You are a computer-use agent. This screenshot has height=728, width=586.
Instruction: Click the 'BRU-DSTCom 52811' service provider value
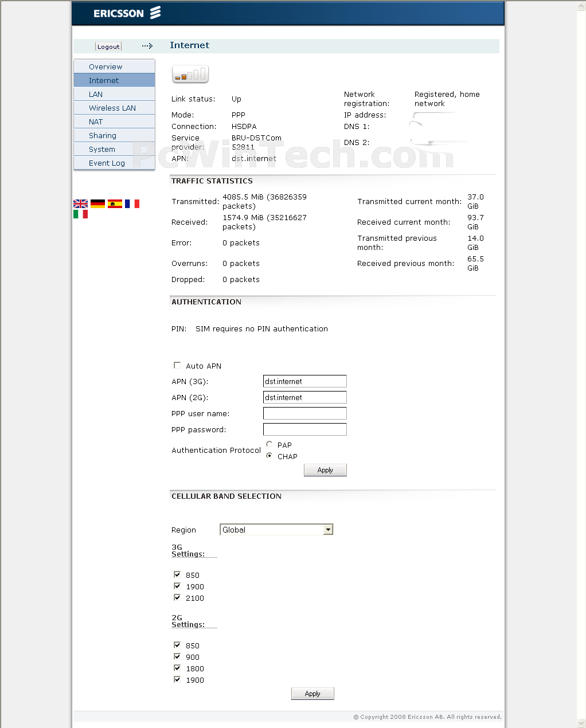point(256,142)
